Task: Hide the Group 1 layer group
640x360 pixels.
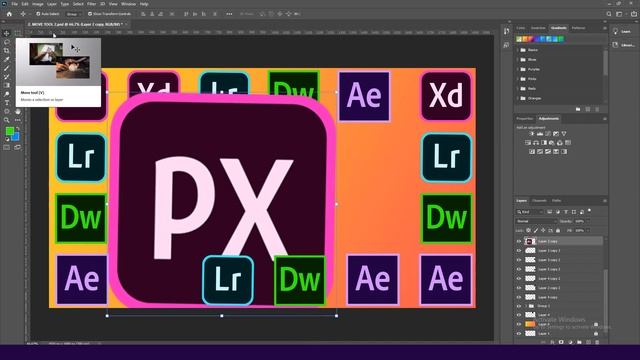Action: point(519,306)
